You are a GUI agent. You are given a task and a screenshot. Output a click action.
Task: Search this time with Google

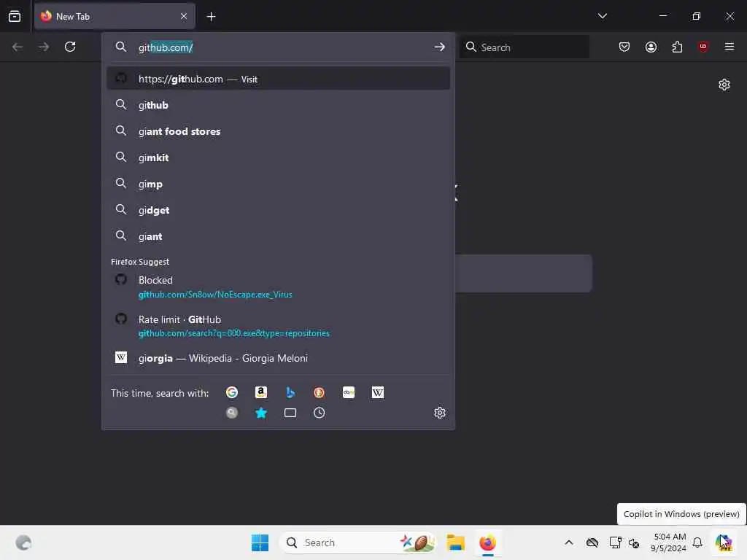coord(232,392)
